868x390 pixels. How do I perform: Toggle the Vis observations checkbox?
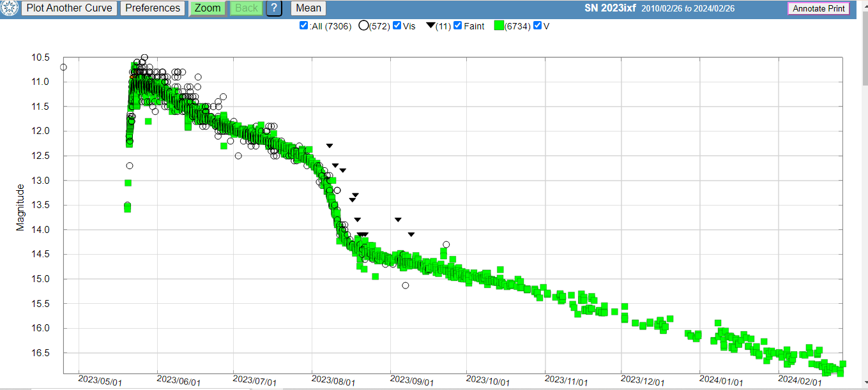pyautogui.click(x=397, y=26)
